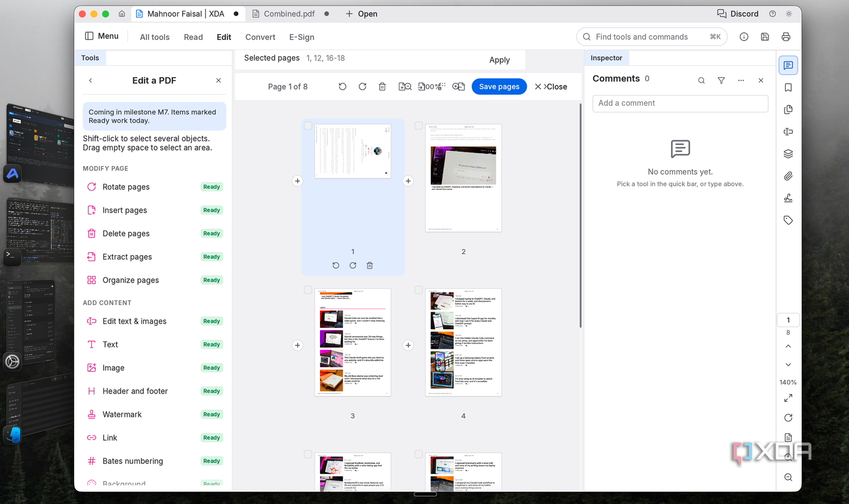Open the attachments paperclip panel

pyautogui.click(x=788, y=176)
